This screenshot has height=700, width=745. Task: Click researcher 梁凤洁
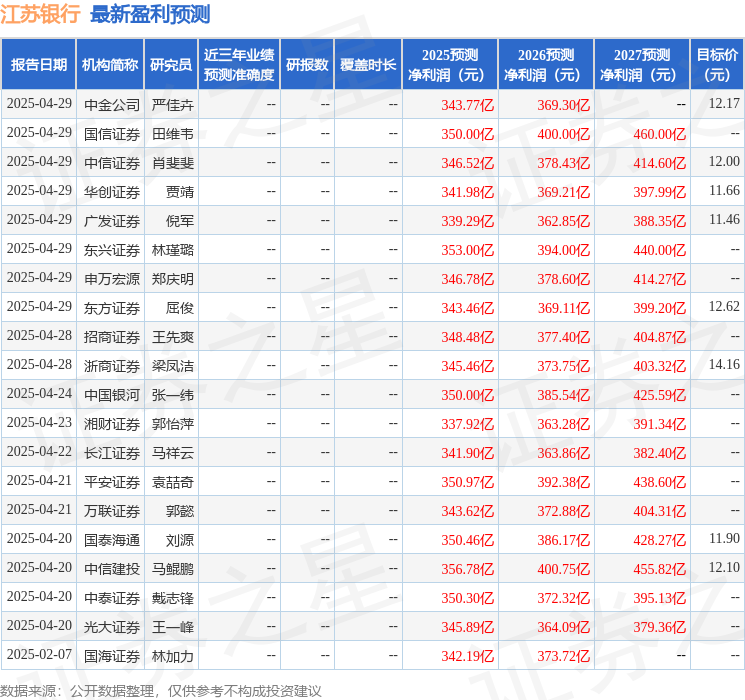[173, 366]
